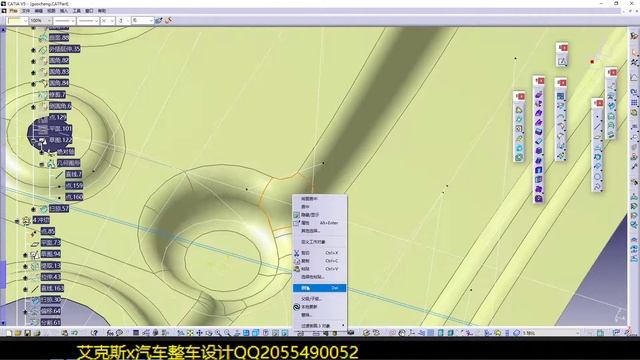Expand the node beside 扫掠.57
This screenshot has height=360, width=640.
tap(33, 209)
